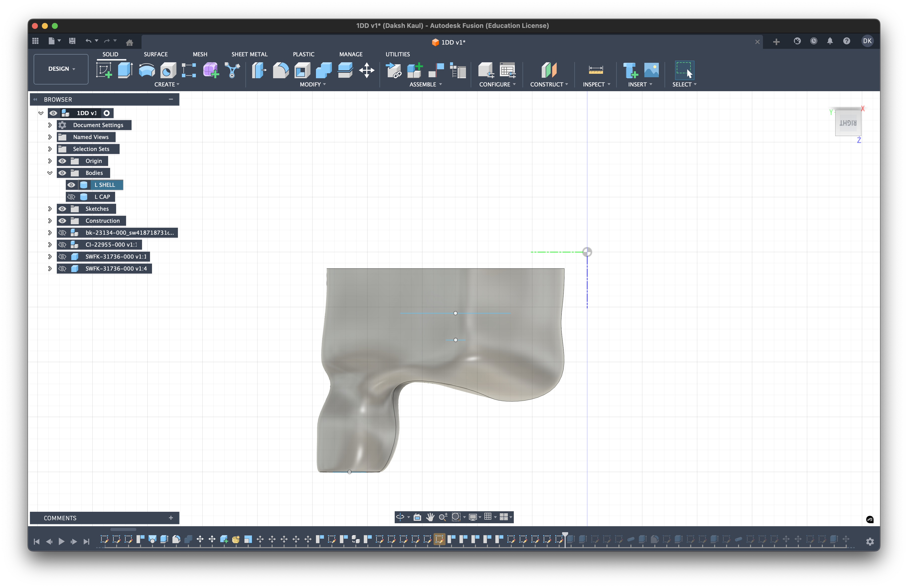Switch to the SURFACE tab
This screenshot has height=588, width=908.
click(156, 54)
